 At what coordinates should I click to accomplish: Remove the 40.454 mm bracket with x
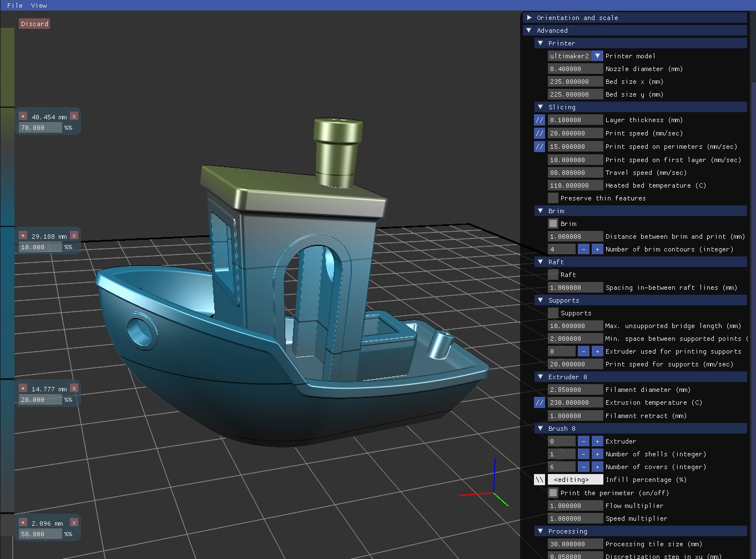point(74,117)
